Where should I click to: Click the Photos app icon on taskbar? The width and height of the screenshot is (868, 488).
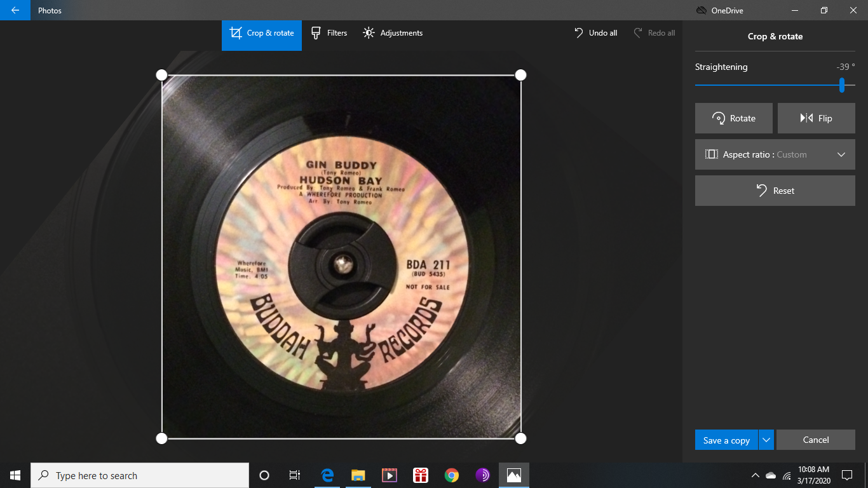pyautogui.click(x=514, y=475)
